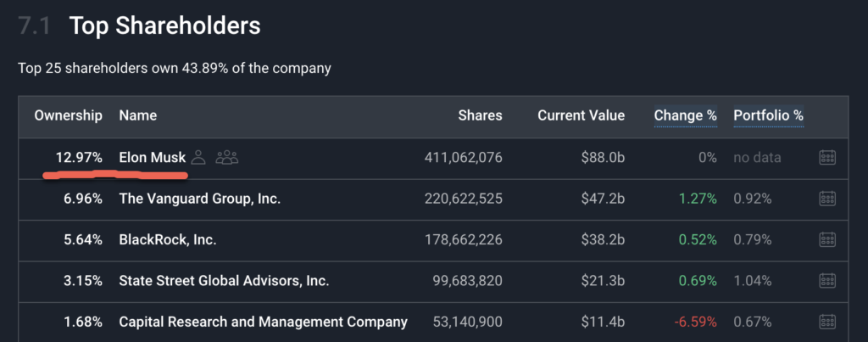Click the 99,683,820 shares value
The width and height of the screenshot is (868, 342).
point(467,281)
